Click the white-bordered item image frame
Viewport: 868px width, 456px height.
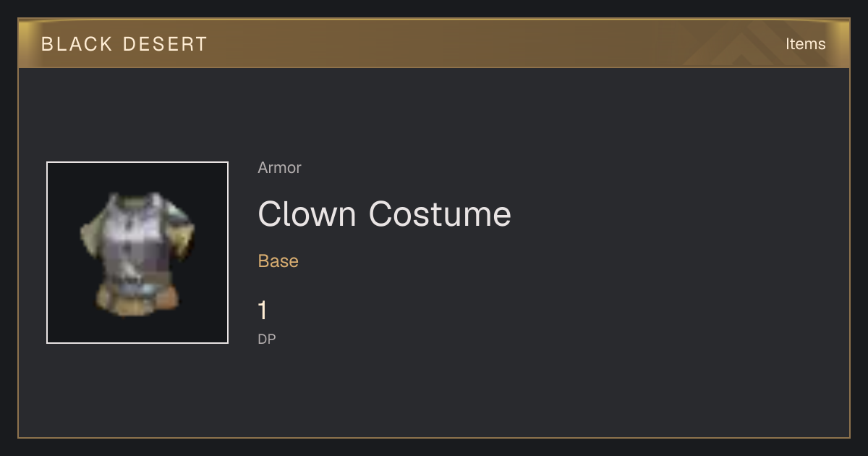pyautogui.click(x=137, y=253)
